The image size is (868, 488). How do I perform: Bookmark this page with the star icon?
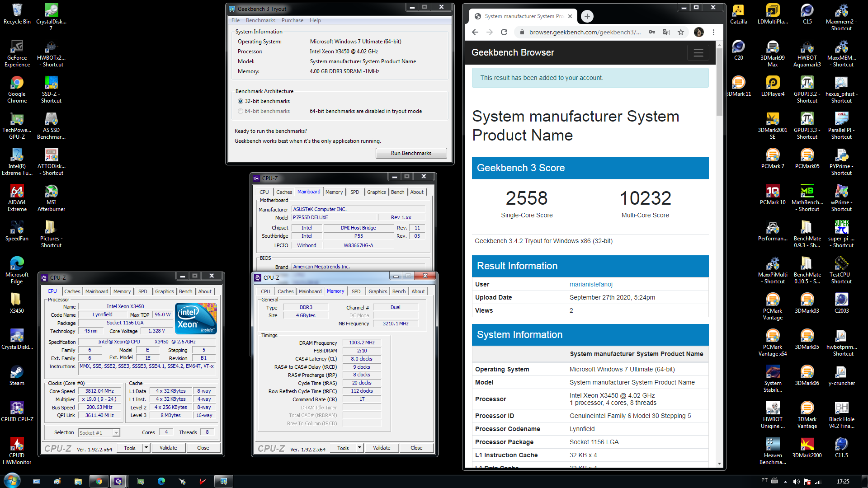[x=681, y=32]
